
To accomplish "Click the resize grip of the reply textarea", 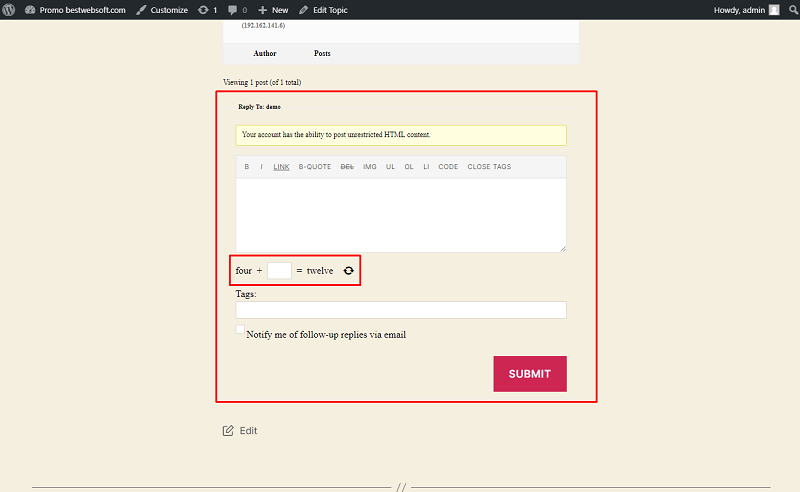I will [x=563, y=249].
